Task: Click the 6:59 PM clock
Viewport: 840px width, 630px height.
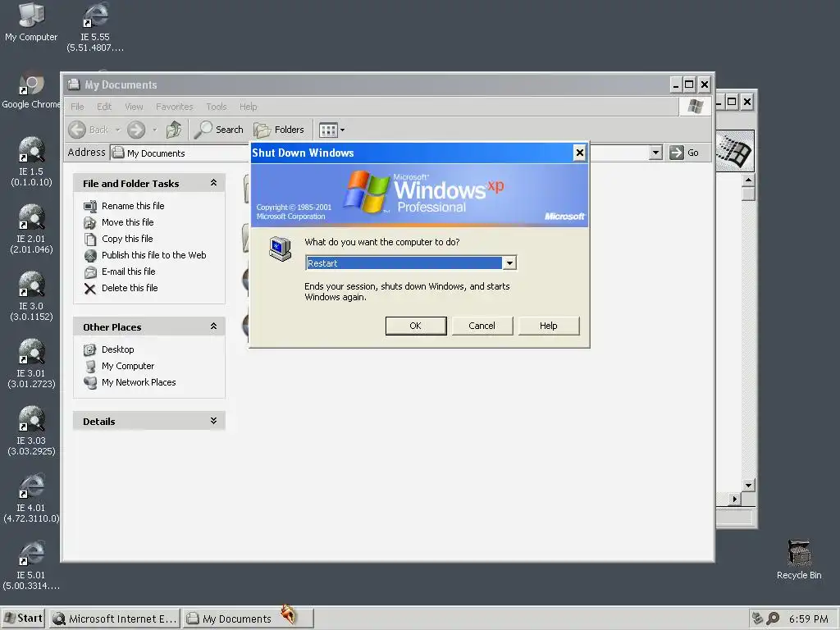Action: click(808, 619)
